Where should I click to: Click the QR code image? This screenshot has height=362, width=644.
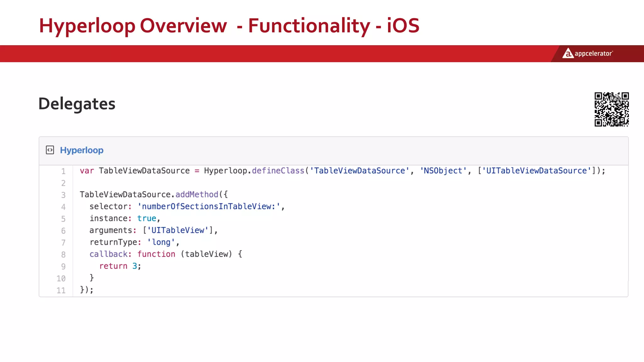coord(611,109)
